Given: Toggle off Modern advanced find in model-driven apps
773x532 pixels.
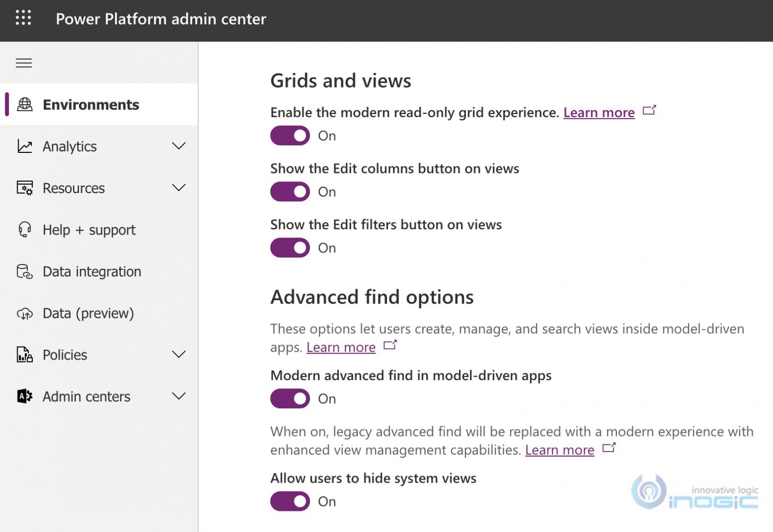Looking at the screenshot, I should point(290,398).
